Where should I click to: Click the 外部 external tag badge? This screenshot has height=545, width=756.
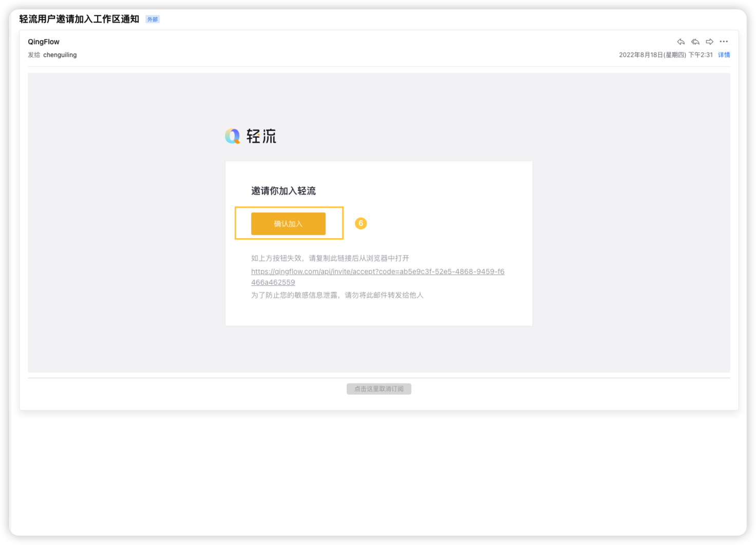153,20
